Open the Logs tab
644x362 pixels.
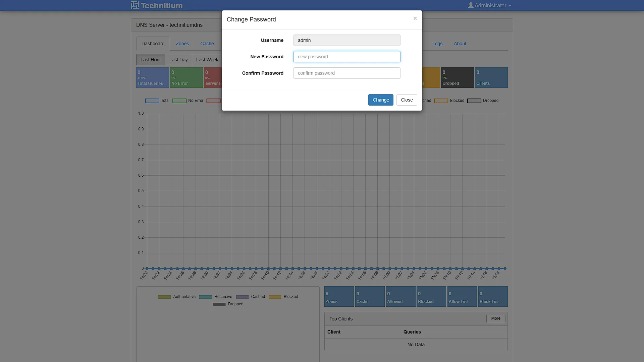437,44
